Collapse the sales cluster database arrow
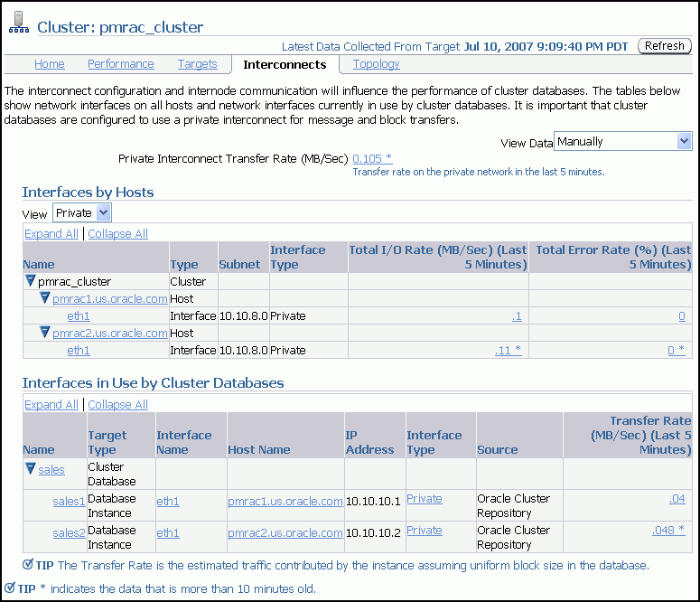This screenshot has width=700, height=602. click(30, 469)
